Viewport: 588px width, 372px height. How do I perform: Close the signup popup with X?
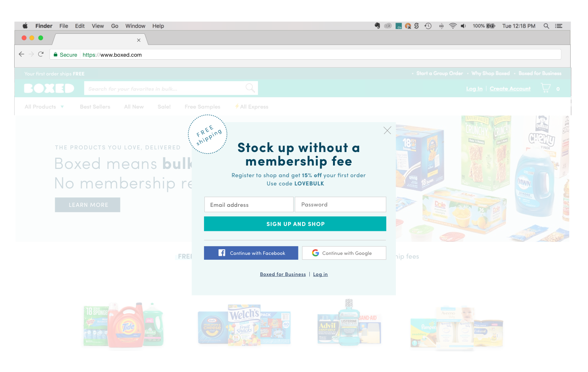(x=387, y=130)
